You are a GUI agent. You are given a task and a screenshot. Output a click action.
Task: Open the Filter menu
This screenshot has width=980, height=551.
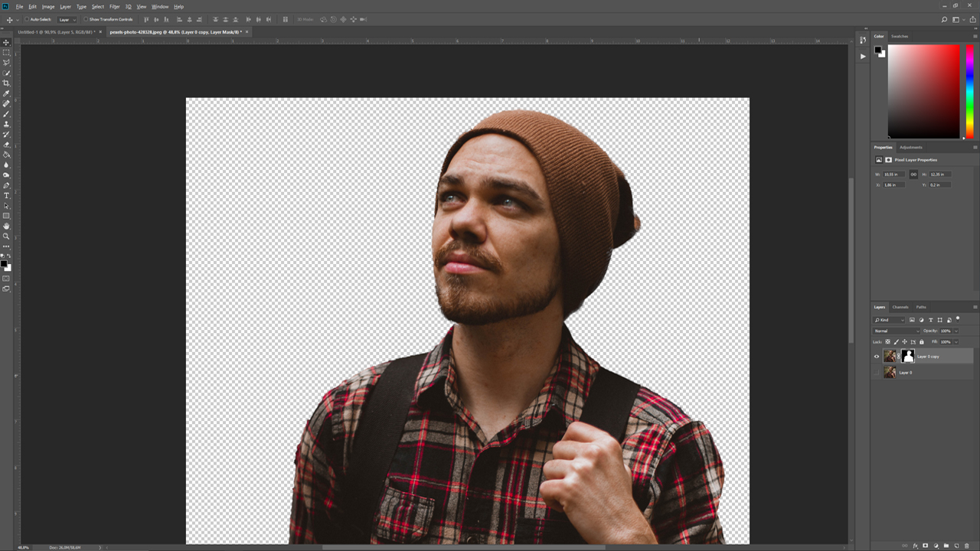pos(114,6)
